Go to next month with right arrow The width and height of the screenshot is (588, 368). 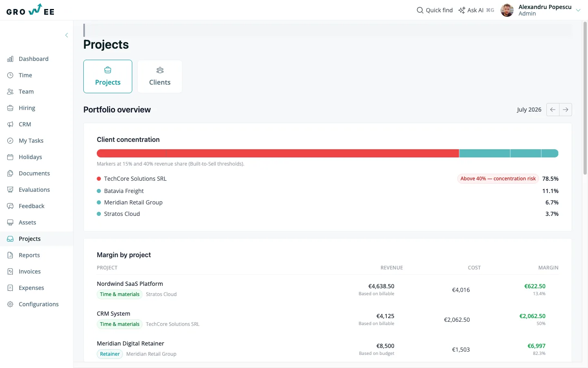(566, 110)
